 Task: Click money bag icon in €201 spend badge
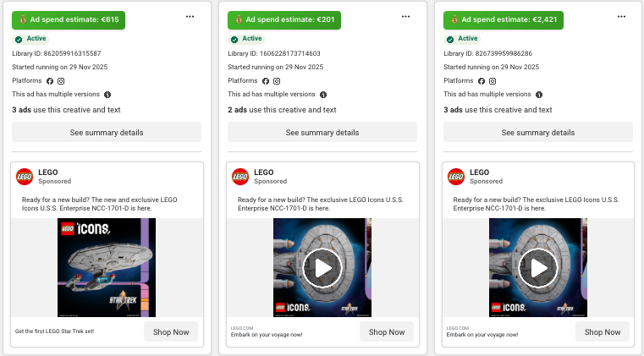(239, 19)
